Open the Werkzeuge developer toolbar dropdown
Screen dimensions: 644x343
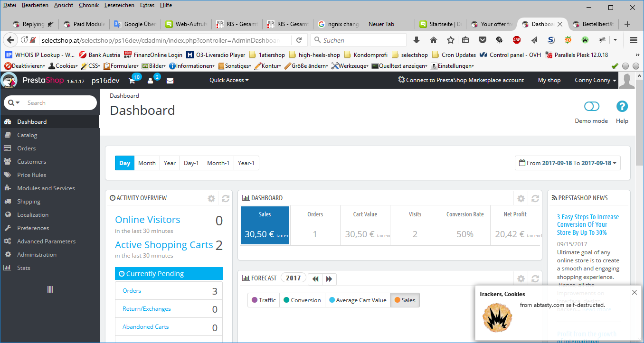[x=350, y=66]
